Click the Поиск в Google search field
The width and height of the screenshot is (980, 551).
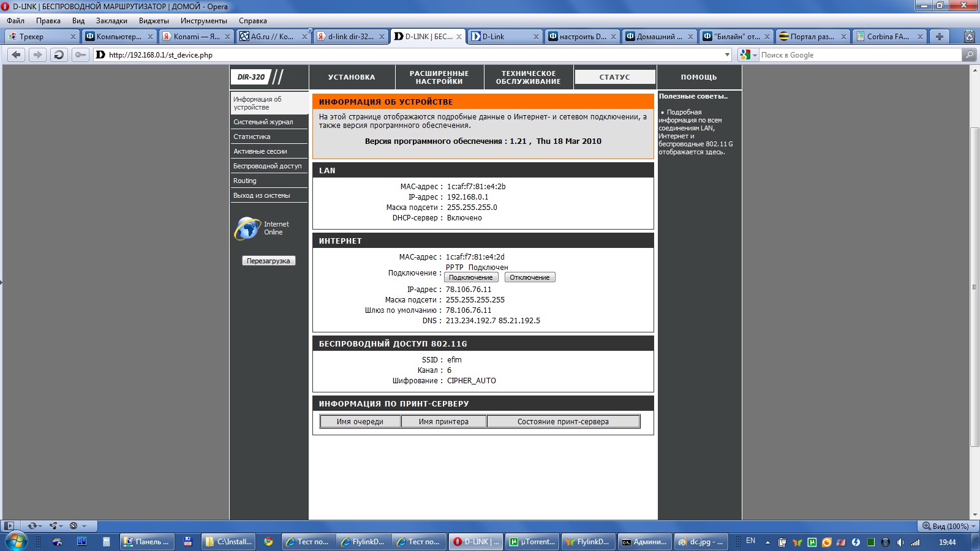pyautogui.click(x=861, y=55)
